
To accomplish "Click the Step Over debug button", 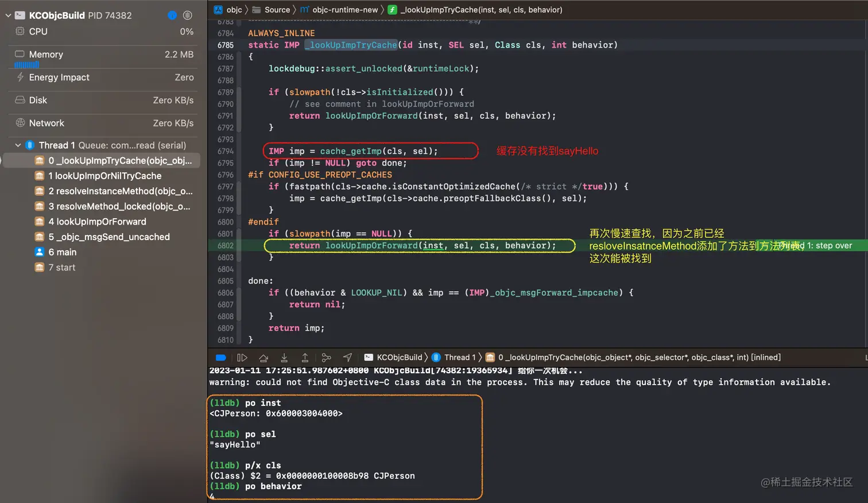I will 263,357.
